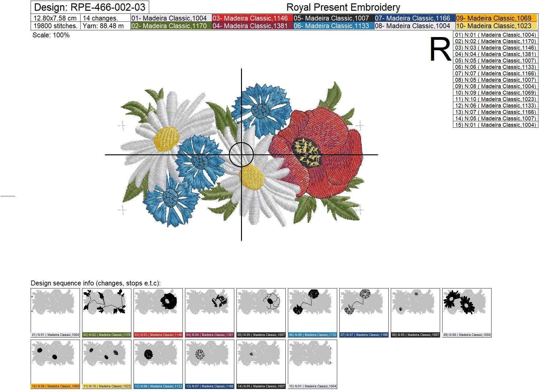Select sequence thumbnail 06) N:06 cornflowers

click(x=312, y=313)
